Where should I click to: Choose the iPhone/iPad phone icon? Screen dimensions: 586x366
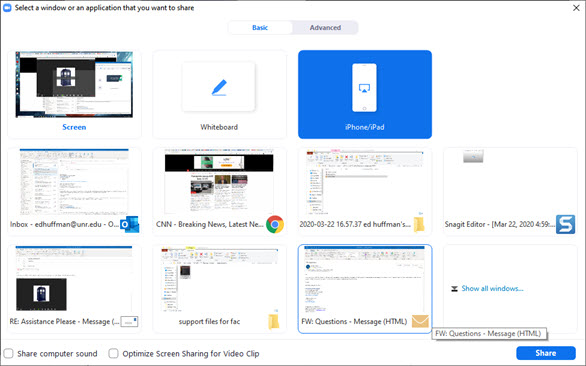[x=364, y=87]
